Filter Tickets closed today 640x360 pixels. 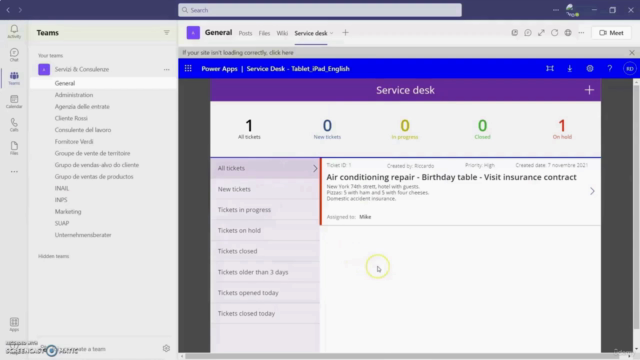(x=265, y=313)
